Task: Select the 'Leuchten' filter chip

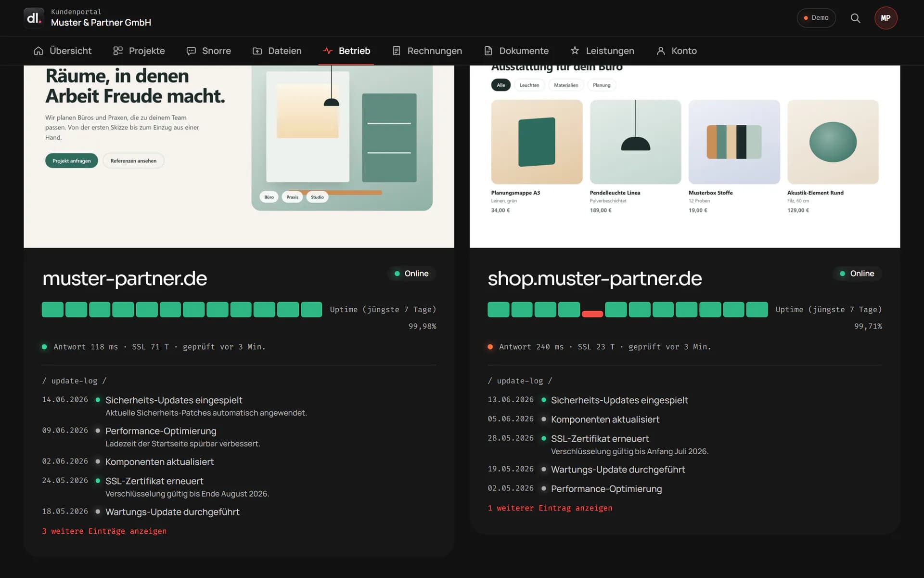Action: (x=529, y=85)
